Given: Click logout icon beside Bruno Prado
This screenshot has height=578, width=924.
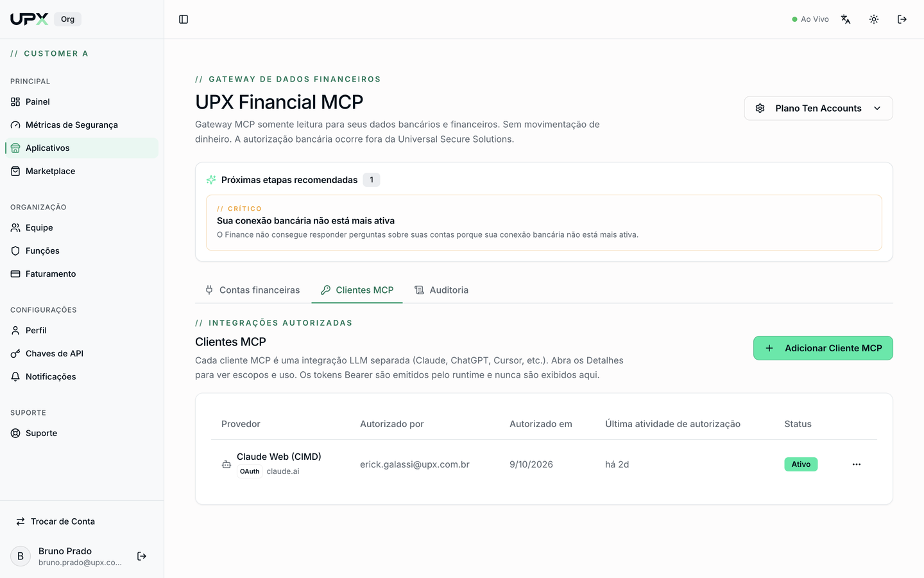Looking at the screenshot, I should tap(142, 556).
